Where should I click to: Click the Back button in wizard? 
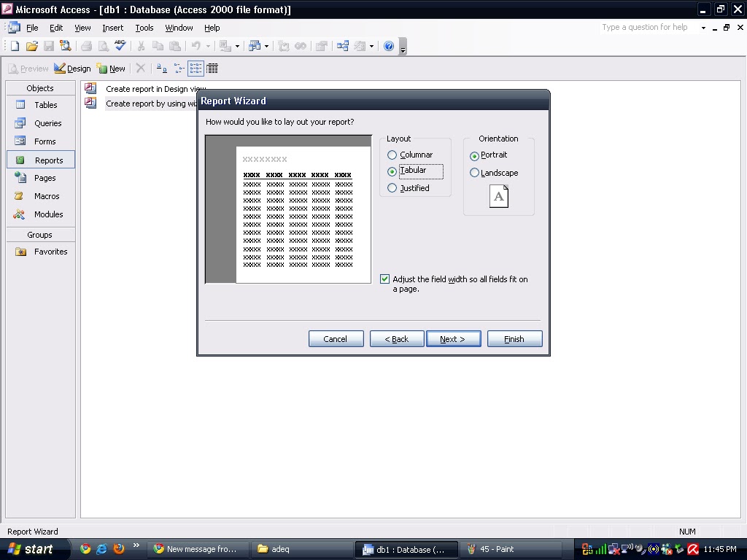point(397,339)
